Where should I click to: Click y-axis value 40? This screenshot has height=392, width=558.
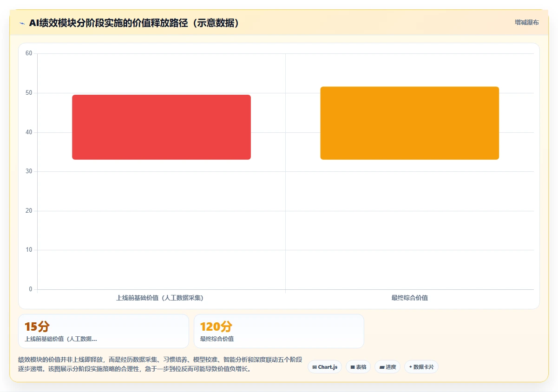[29, 132]
